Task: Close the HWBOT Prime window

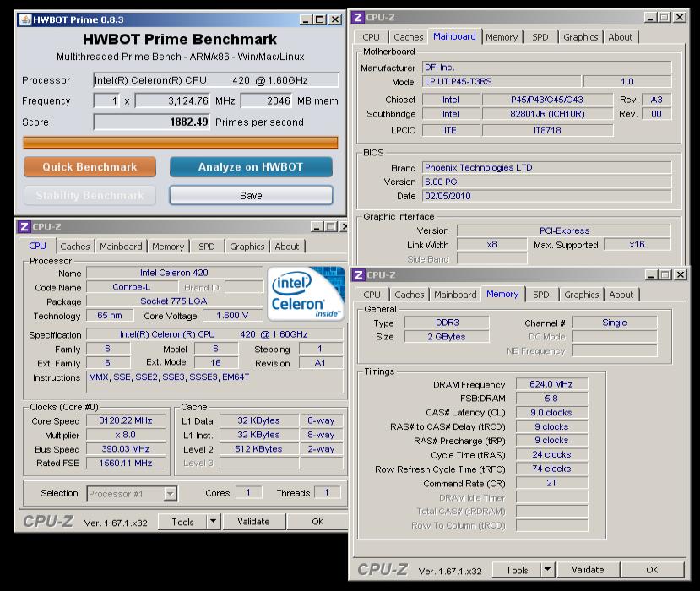Action: point(335,19)
